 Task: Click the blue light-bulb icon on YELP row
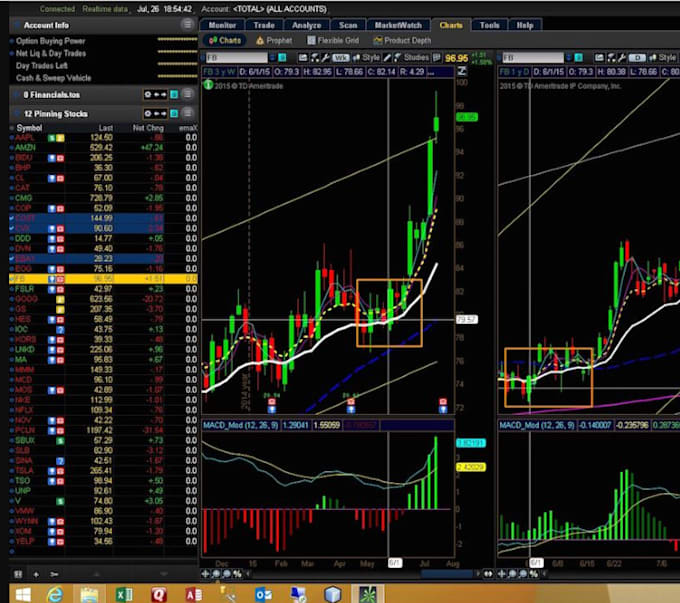pyautogui.click(x=52, y=541)
